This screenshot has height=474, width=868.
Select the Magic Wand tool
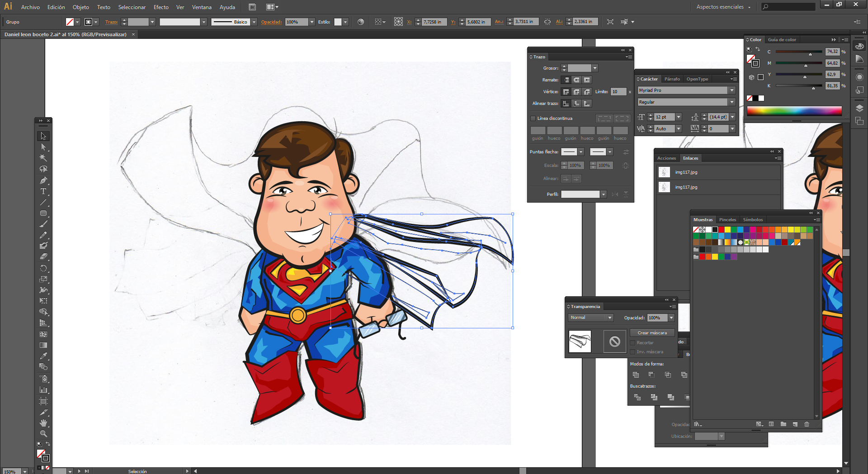coord(43,158)
